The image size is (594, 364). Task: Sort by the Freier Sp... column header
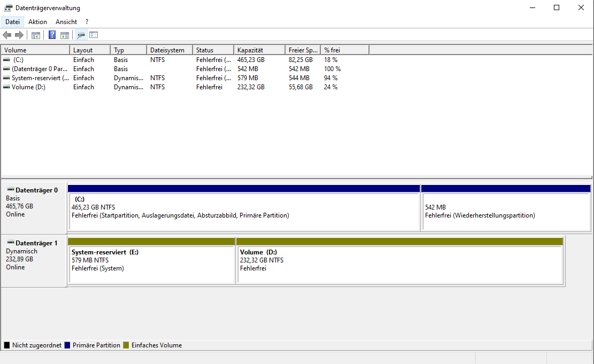coord(303,50)
